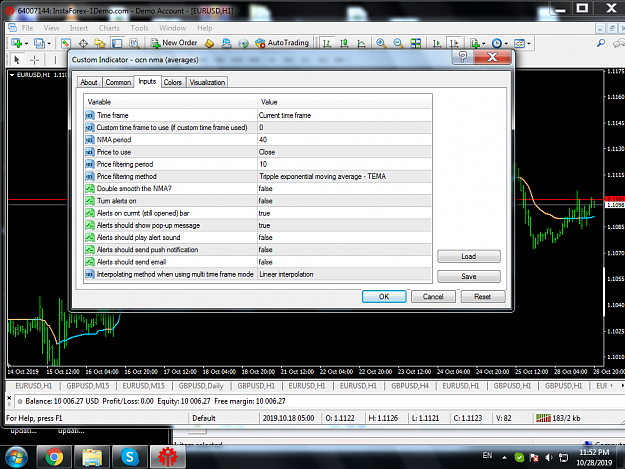Click the Templates icon
Viewport: 625px width, 469px height.
[519, 43]
